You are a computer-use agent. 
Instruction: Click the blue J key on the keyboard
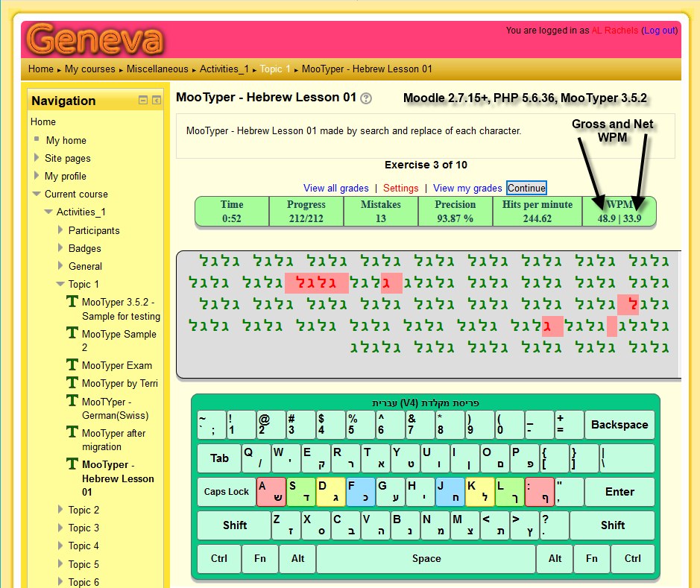coord(450,492)
